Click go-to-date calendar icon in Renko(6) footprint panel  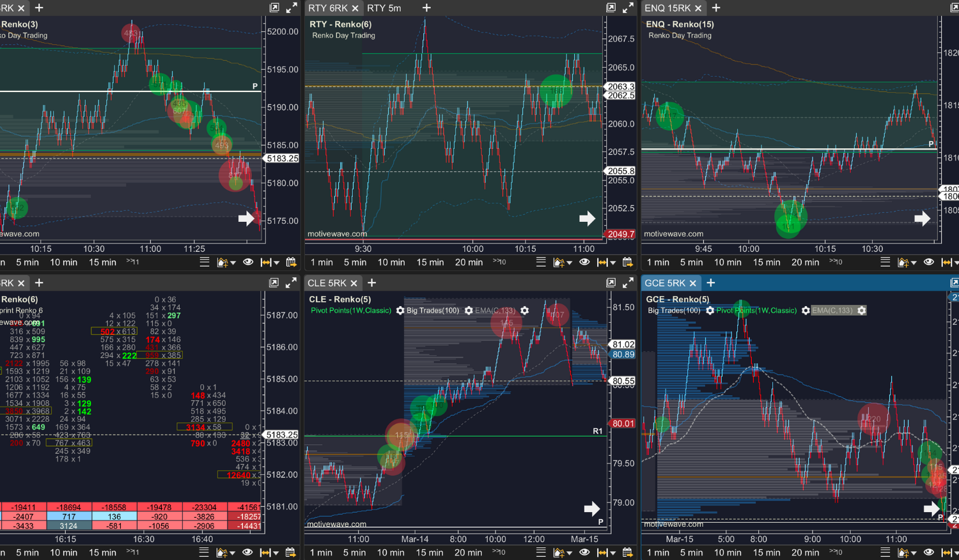coord(291,552)
